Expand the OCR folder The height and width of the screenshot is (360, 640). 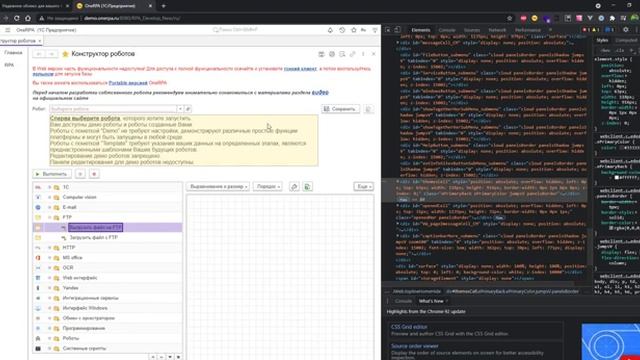(50, 268)
